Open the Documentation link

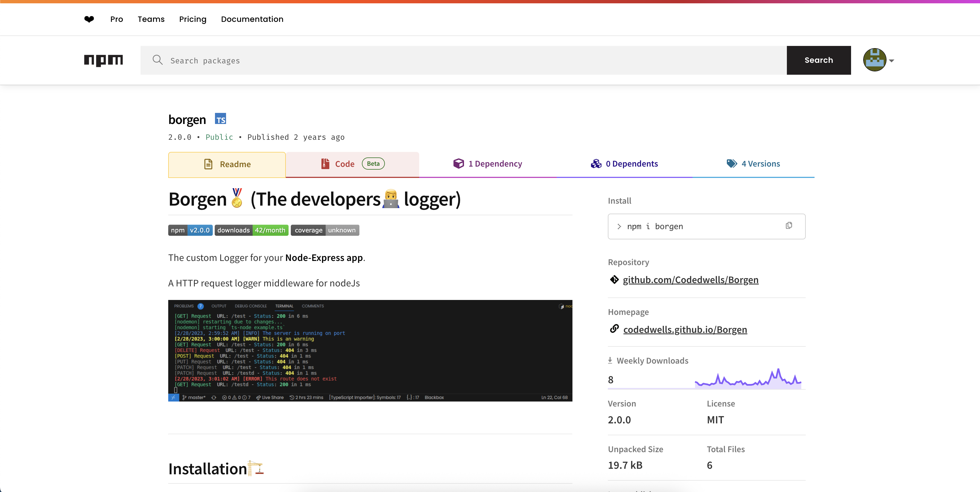tap(252, 19)
